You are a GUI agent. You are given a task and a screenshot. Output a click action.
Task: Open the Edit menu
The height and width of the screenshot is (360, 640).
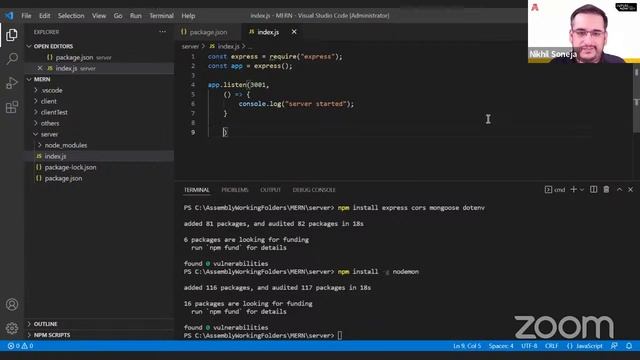coord(44,16)
